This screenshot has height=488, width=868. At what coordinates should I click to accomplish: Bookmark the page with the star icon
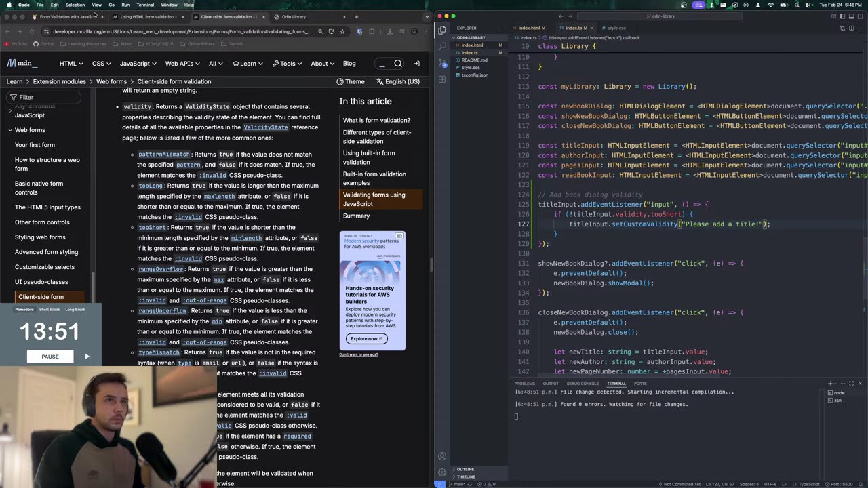click(342, 31)
